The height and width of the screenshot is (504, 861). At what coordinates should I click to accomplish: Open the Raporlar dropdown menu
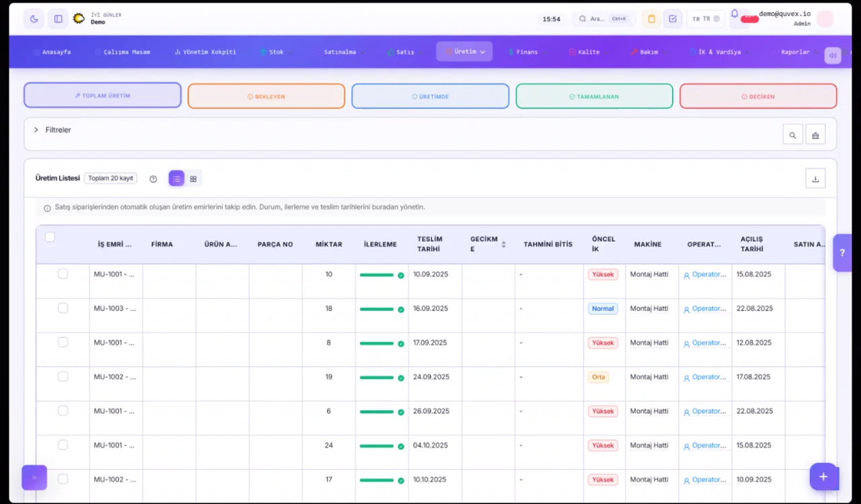[x=795, y=52]
